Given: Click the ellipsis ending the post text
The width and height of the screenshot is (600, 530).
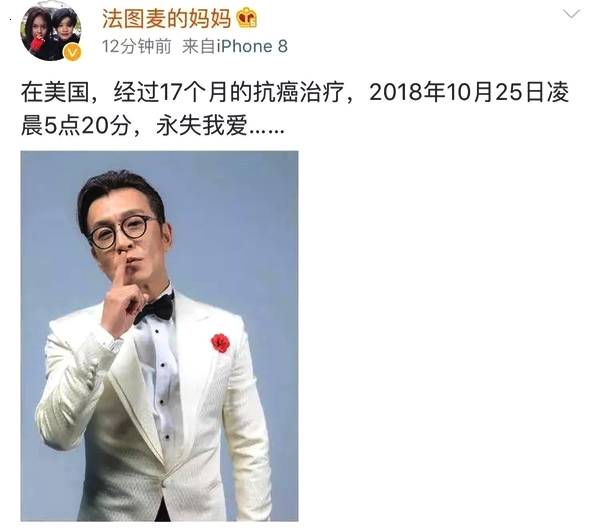Looking at the screenshot, I should [x=267, y=131].
